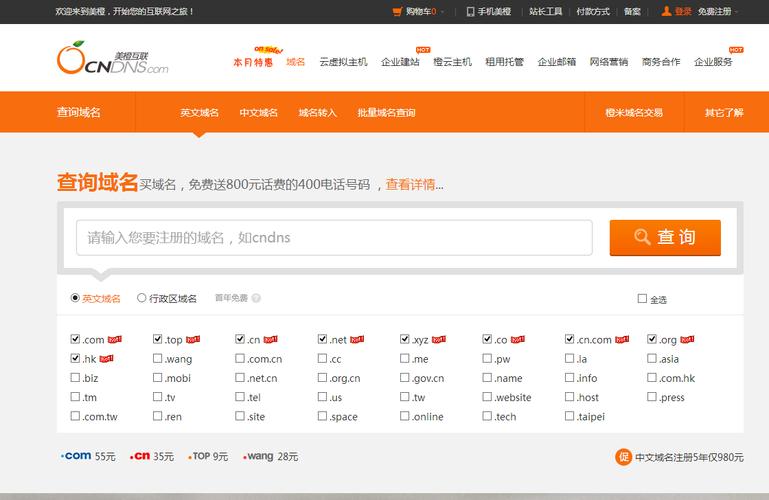Image resolution: width=769 pixels, height=500 pixels.
Task: Expand the 购物车 dropdown in the top bar
Action: click(x=441, y=12)
